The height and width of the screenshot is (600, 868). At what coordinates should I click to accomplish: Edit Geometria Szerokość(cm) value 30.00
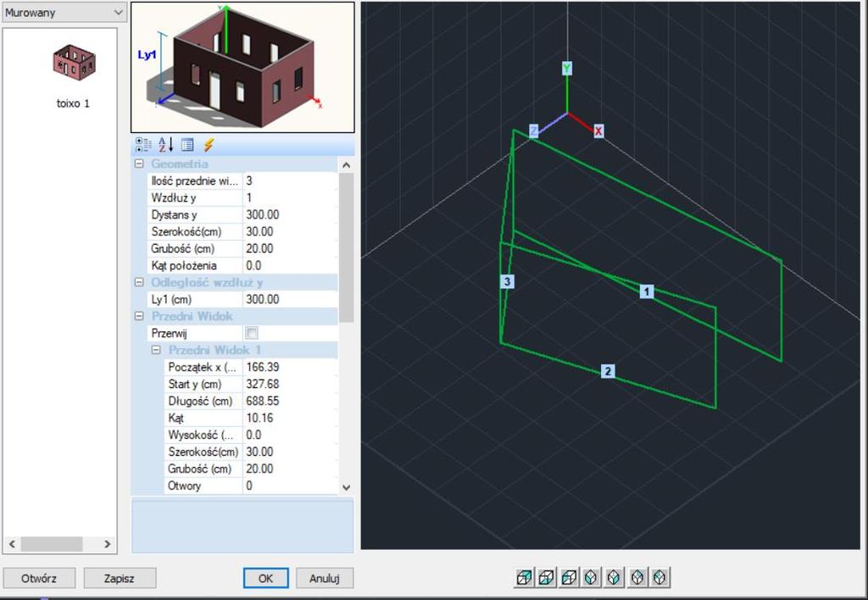tap(290, 232)
